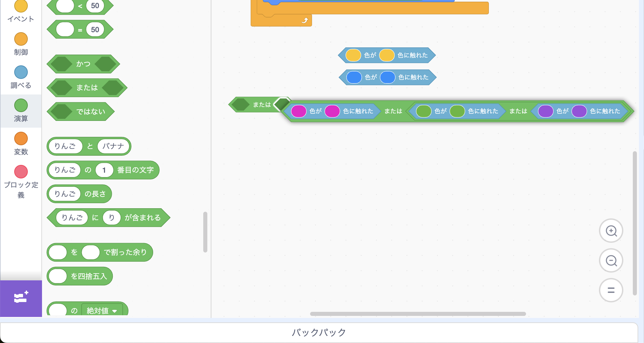Click the first yellow color swatch in workspace
This screenshot has height=343, width=644.
(353, 55)
